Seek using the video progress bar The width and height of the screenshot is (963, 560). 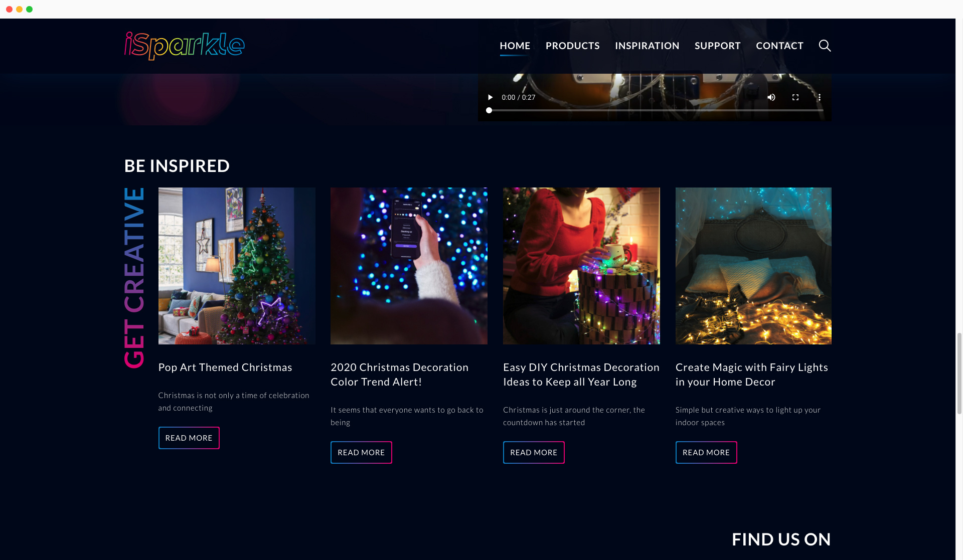(655, 110)
